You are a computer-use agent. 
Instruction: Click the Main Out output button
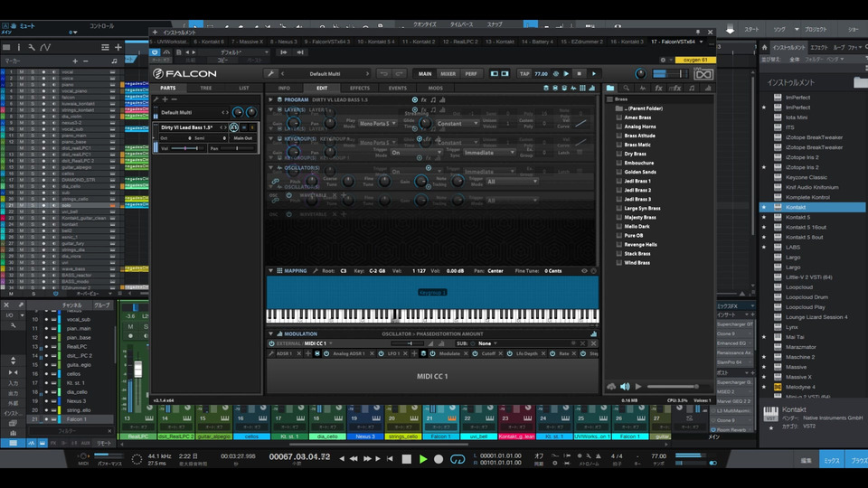[242, 137]
